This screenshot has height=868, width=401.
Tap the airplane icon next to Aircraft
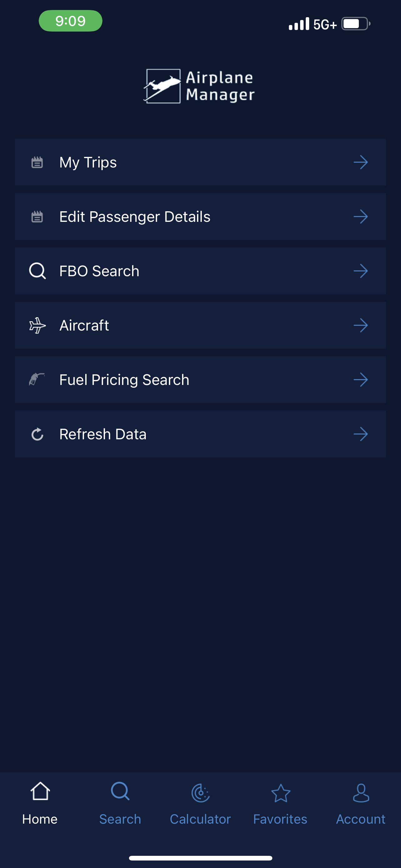(x=37, y=325)
